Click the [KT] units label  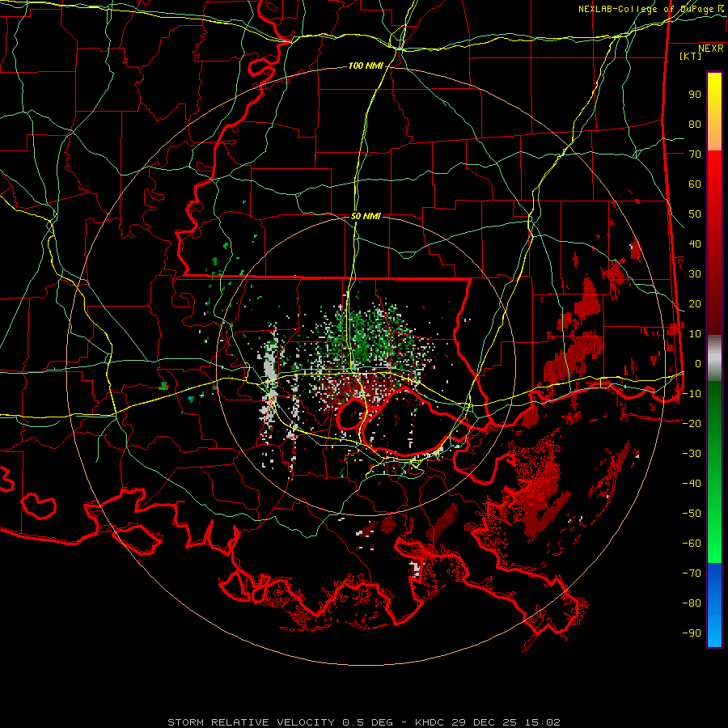click(x=690, y=56)
